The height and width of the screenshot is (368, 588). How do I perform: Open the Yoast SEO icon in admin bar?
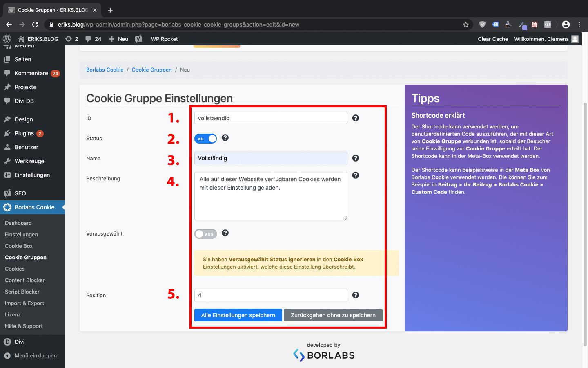[138, 39]
